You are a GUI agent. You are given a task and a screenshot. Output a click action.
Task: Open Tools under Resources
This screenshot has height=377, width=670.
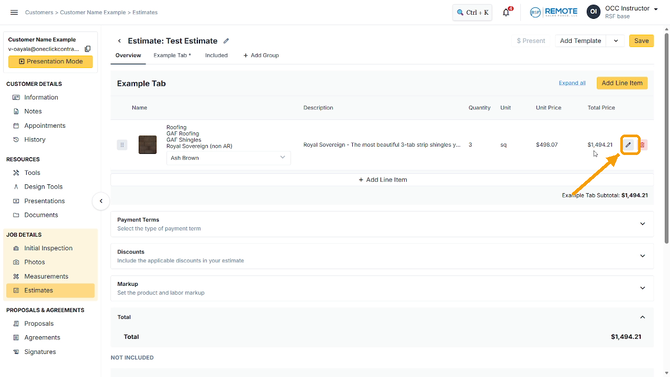(x=32, y=173)
